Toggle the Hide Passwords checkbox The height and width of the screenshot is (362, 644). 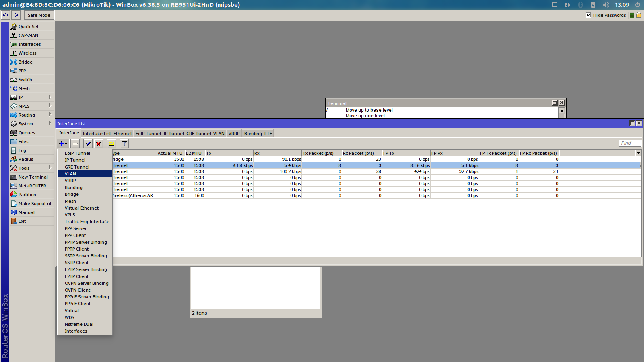click(588, 15)
